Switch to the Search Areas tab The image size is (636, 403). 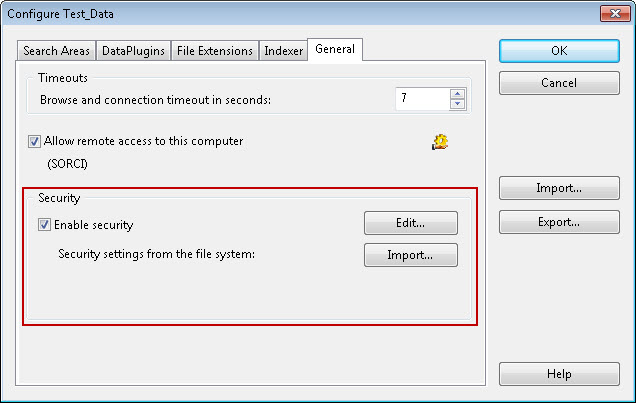(56, 51)
